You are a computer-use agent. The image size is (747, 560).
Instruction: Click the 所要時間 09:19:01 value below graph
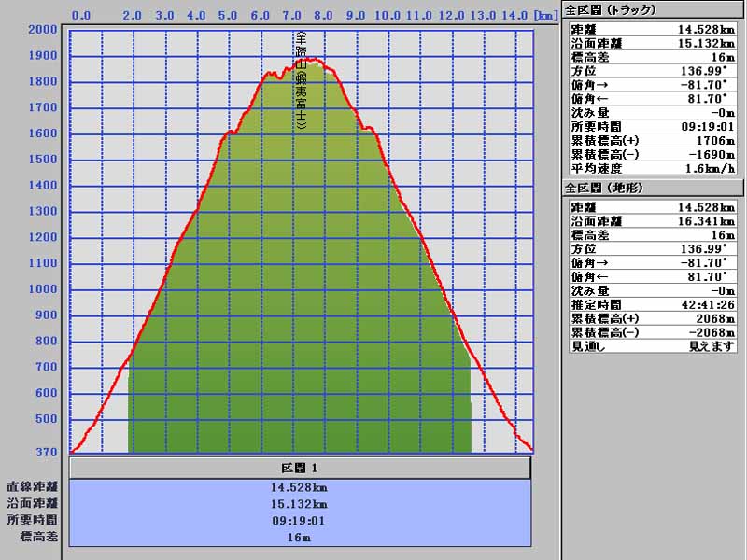(x=300, y=521)
